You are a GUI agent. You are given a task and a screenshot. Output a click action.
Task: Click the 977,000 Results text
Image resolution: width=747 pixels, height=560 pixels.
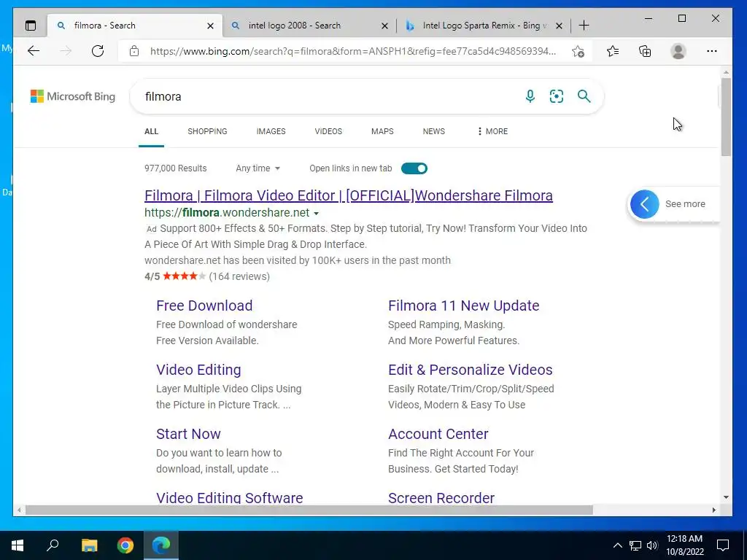tap(175, 168)
